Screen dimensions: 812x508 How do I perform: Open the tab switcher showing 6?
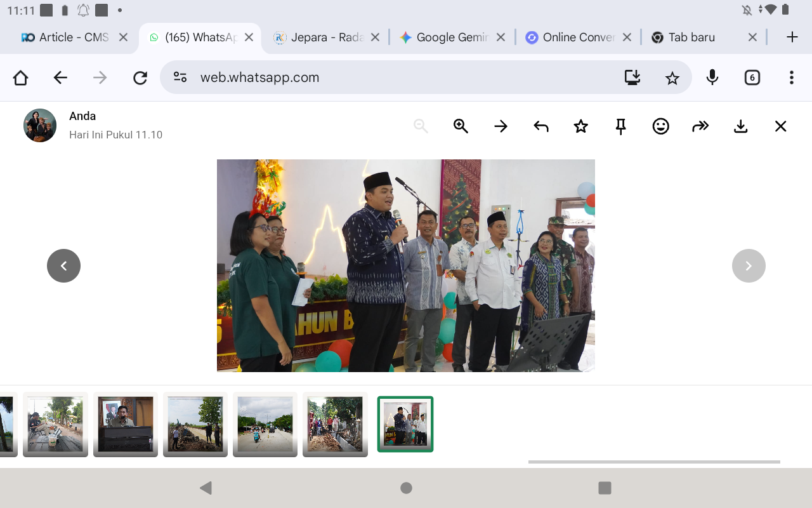click(x=752, y=77)
